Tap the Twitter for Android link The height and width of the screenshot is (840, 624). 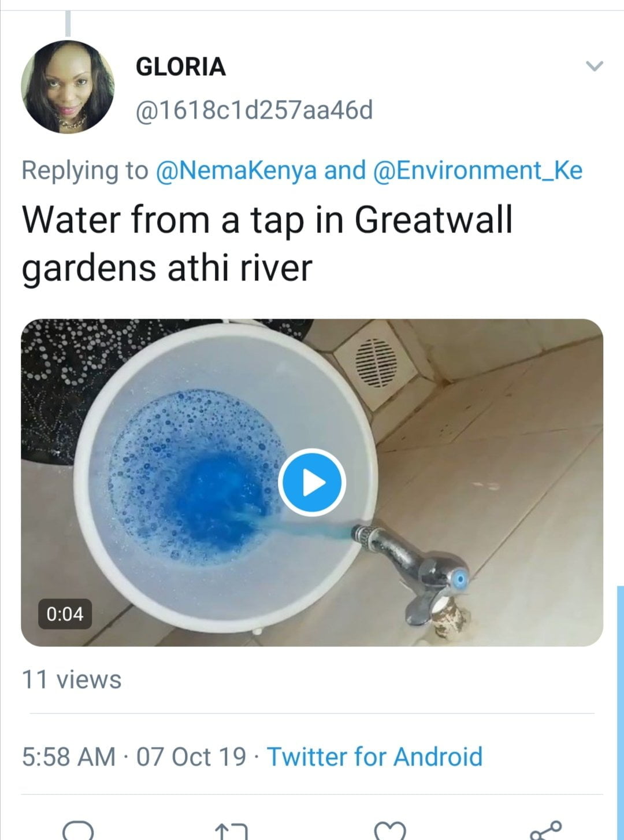click(x=374, y=756)
